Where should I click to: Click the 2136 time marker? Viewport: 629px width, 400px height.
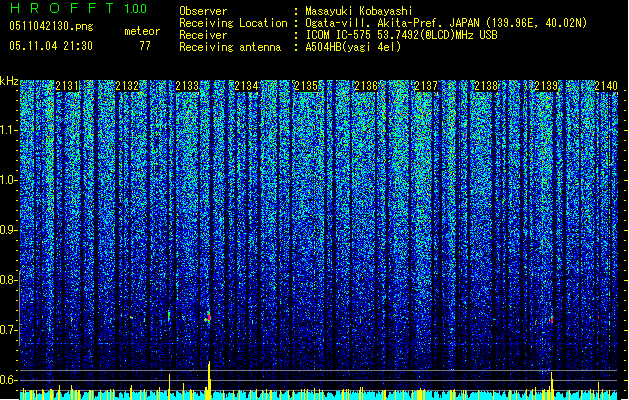point(366,86)
